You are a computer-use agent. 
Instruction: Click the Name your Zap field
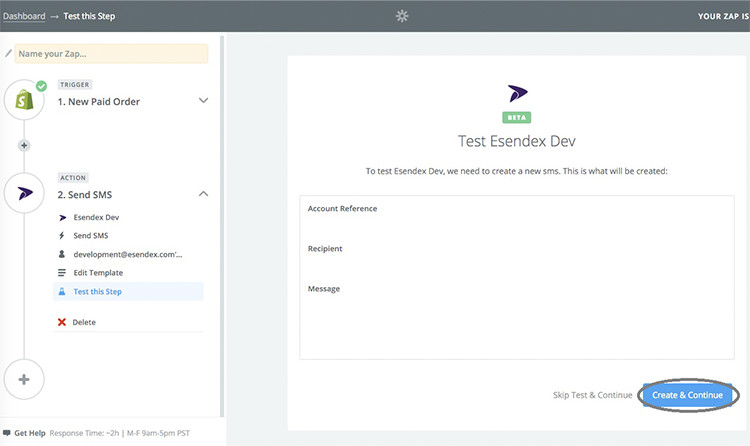pyautogui.click(x=112, y=53)
